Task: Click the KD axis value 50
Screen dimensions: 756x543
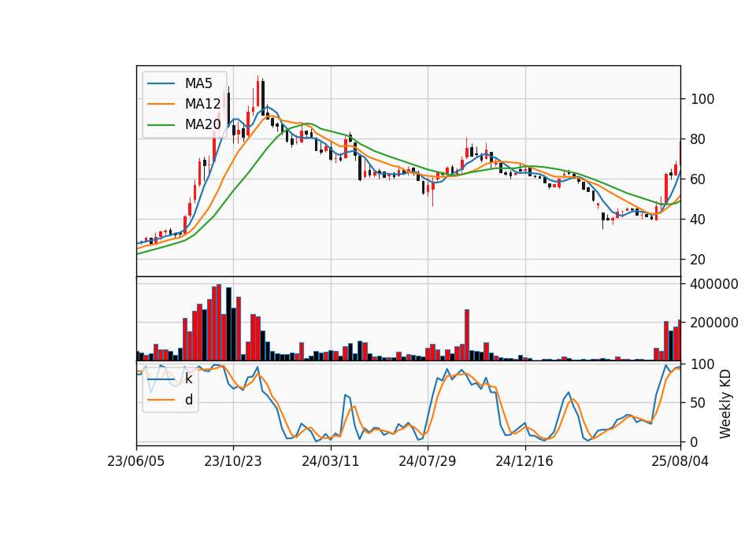Action: (699, 403)
